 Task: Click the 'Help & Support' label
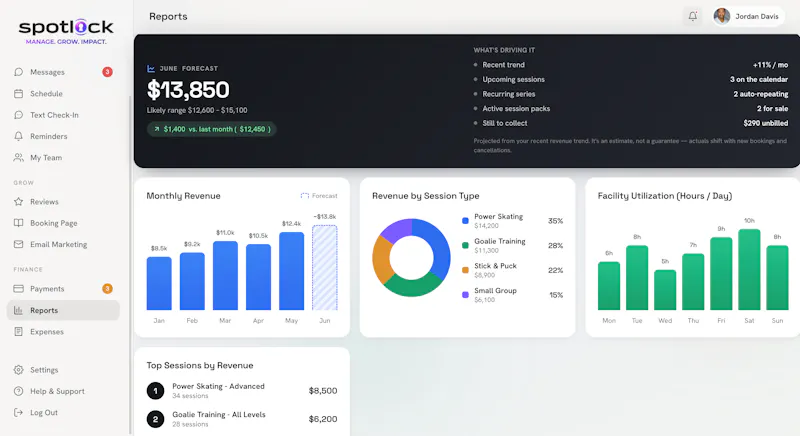(57, 391)
